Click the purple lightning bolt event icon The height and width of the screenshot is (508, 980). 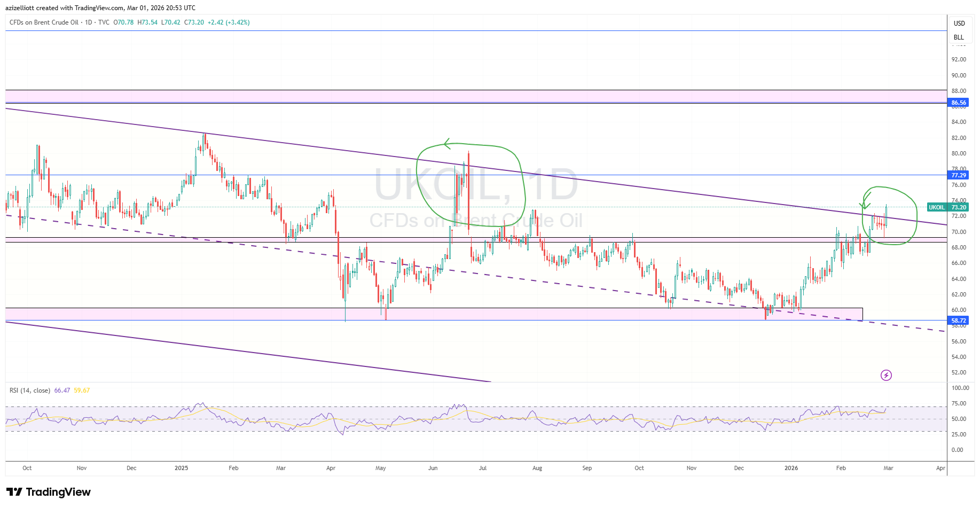pyautogui.click(x=886, y=376)
